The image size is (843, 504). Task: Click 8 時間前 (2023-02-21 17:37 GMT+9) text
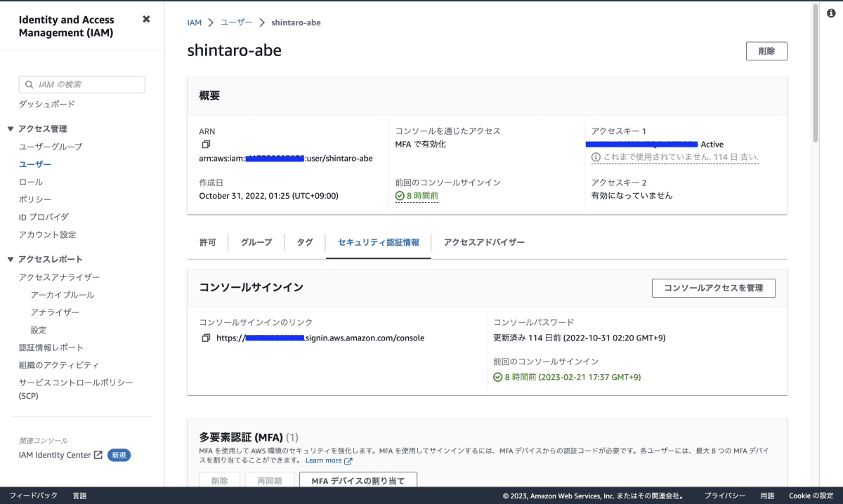pos(573,377)
